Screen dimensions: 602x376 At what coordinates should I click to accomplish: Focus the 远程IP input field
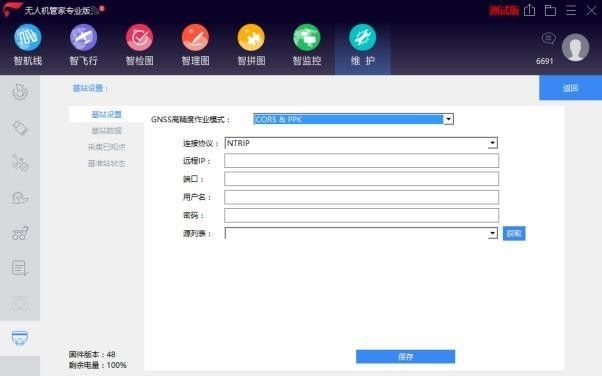pyautogui.click(x=361, y=161)
